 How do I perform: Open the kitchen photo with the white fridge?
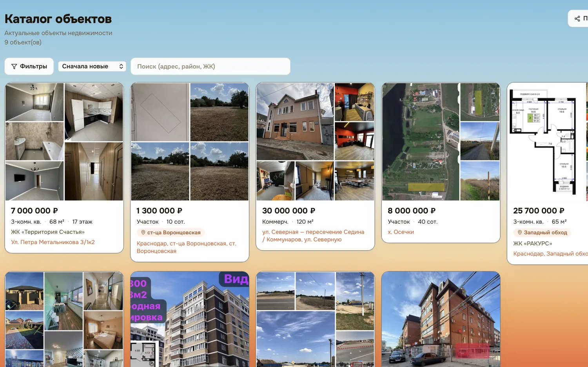(94, 112)
